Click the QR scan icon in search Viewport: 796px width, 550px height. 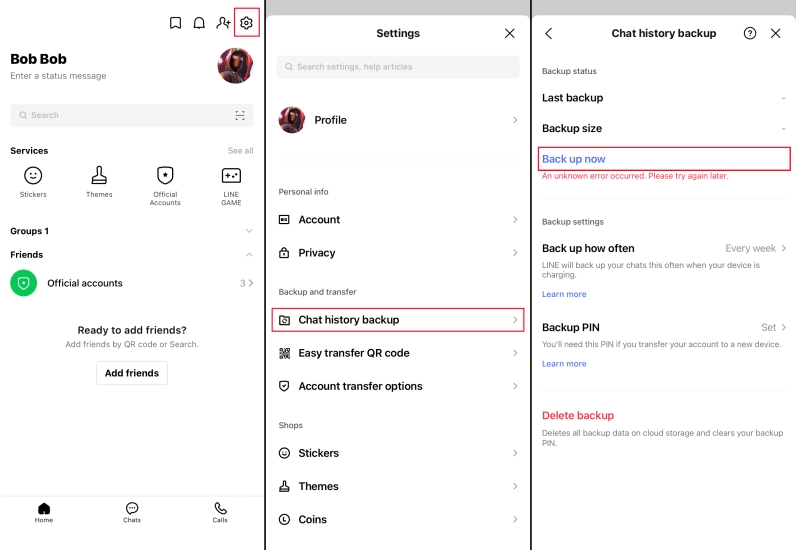pyautogui.click(x=240, y=115)
